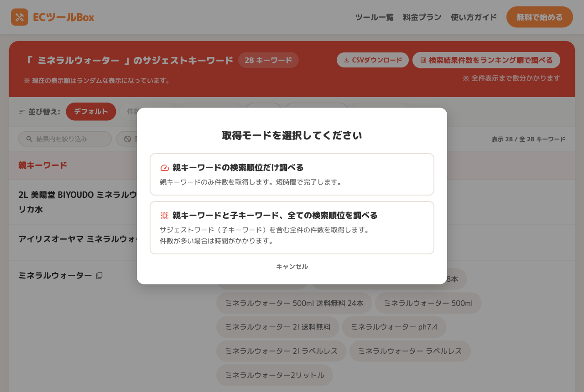Cancel the mode selection dialog

coord(292,267)
